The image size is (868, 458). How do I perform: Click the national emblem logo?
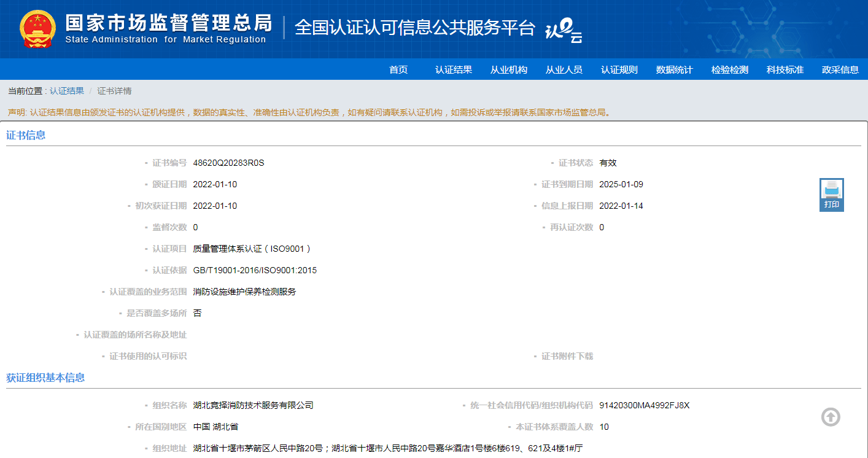(x=37, y=29)
